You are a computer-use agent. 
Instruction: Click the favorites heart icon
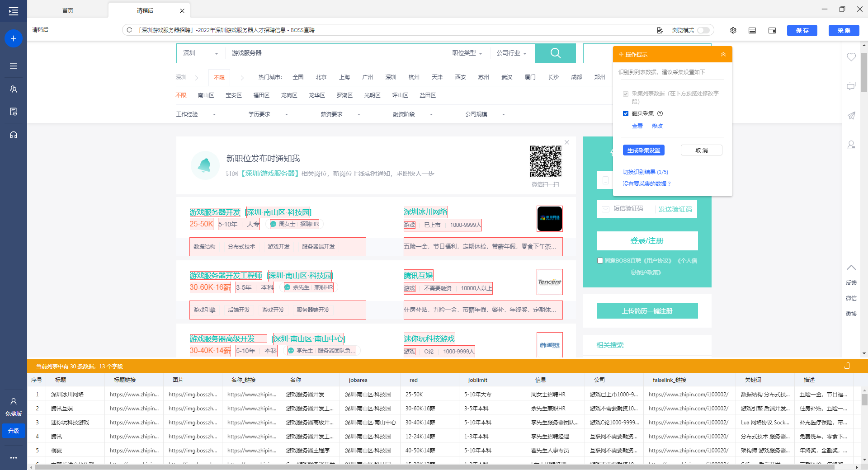click(x=851, y=57)
